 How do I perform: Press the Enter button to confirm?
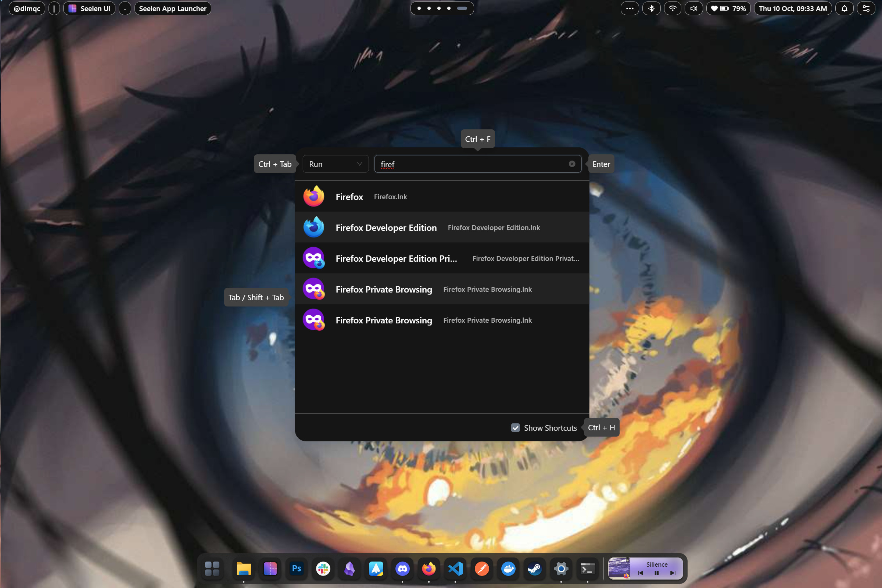(x=601, y=164)
